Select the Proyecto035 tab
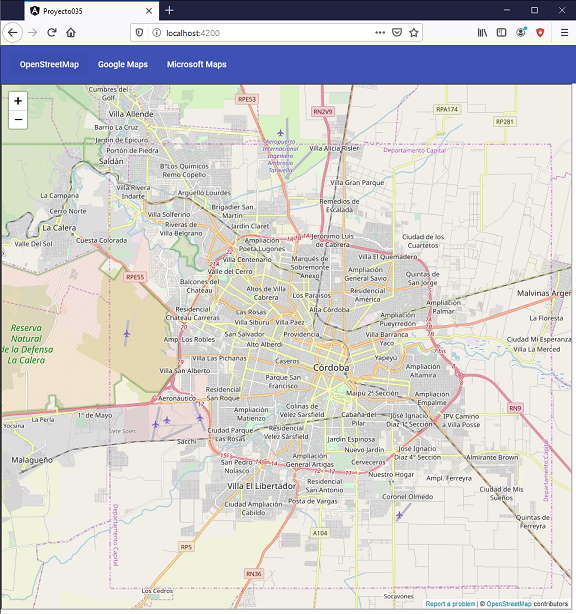The image size is (576, 614). click(92, 11)
